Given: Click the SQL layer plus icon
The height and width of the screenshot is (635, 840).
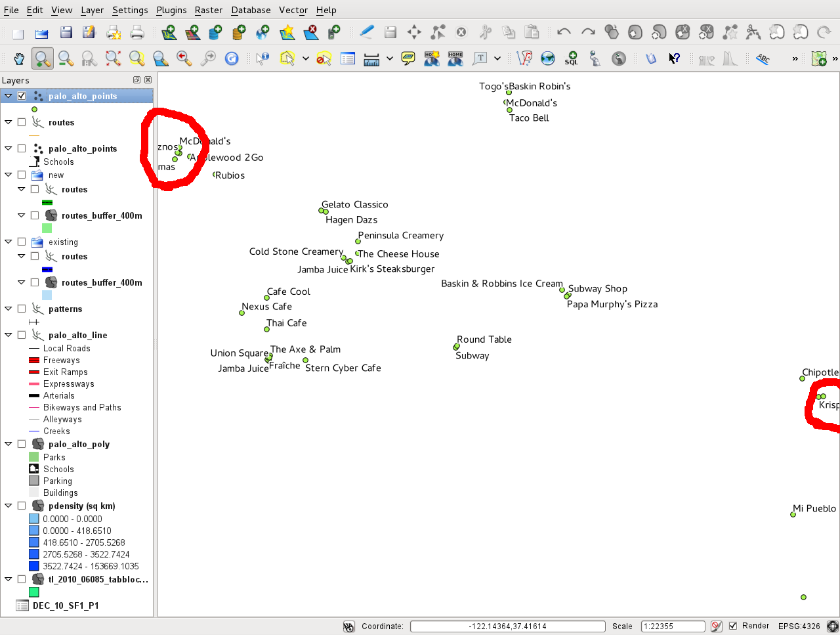Looking at the screenshot, I should click(x=572, y=59).
